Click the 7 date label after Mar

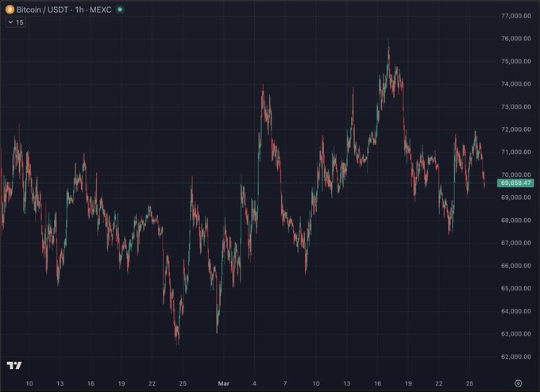tap(285, 382)
